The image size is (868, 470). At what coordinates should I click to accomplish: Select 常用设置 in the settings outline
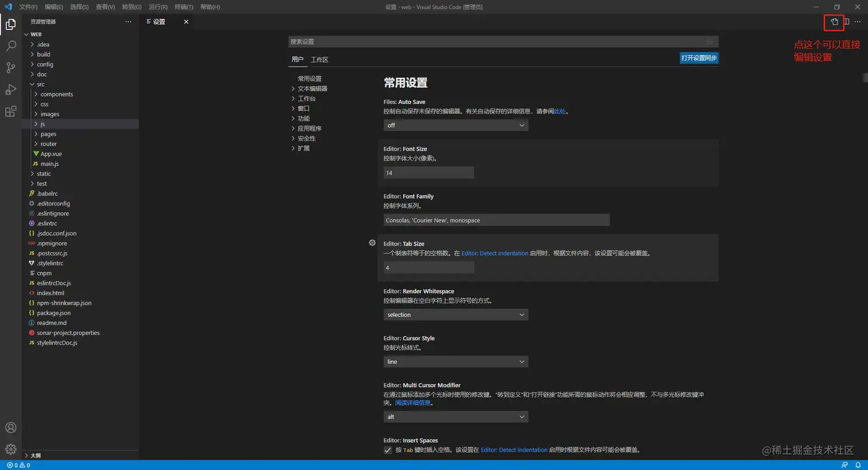tap(309, 79)
